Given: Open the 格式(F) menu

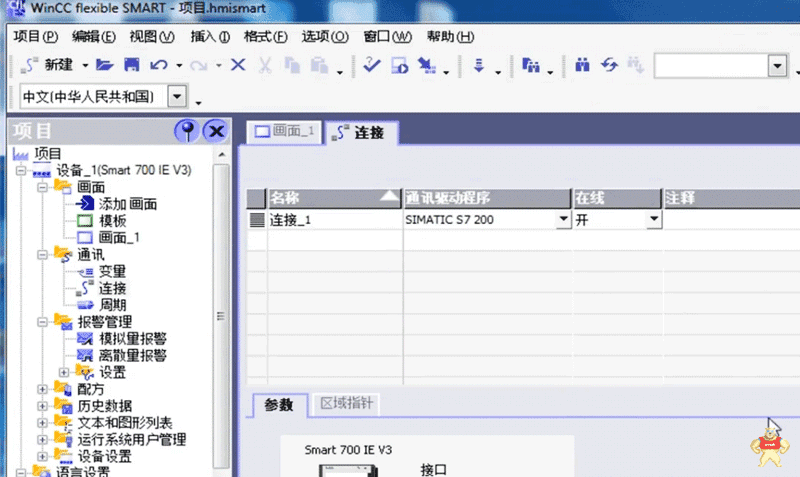Looking at the screenshot, I should click(266, 37).
